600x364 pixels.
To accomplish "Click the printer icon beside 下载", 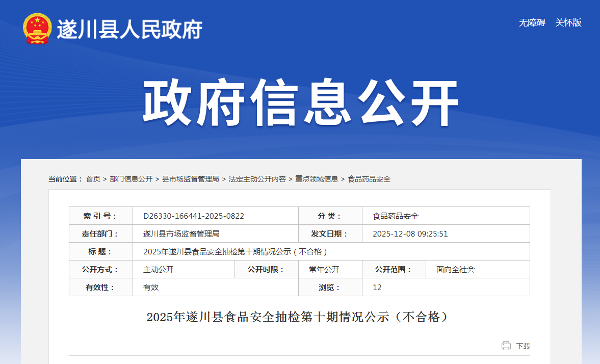I will coord(506,346).
